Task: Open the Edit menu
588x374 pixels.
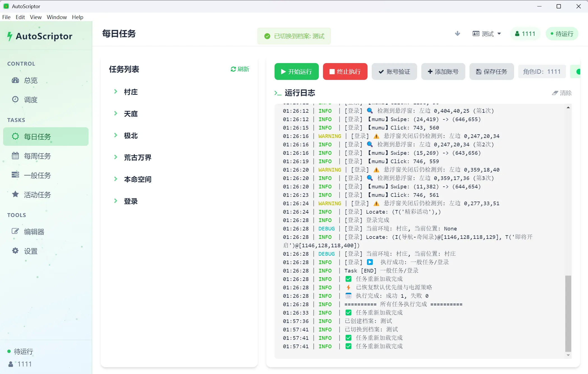Action: pos(20,17)
